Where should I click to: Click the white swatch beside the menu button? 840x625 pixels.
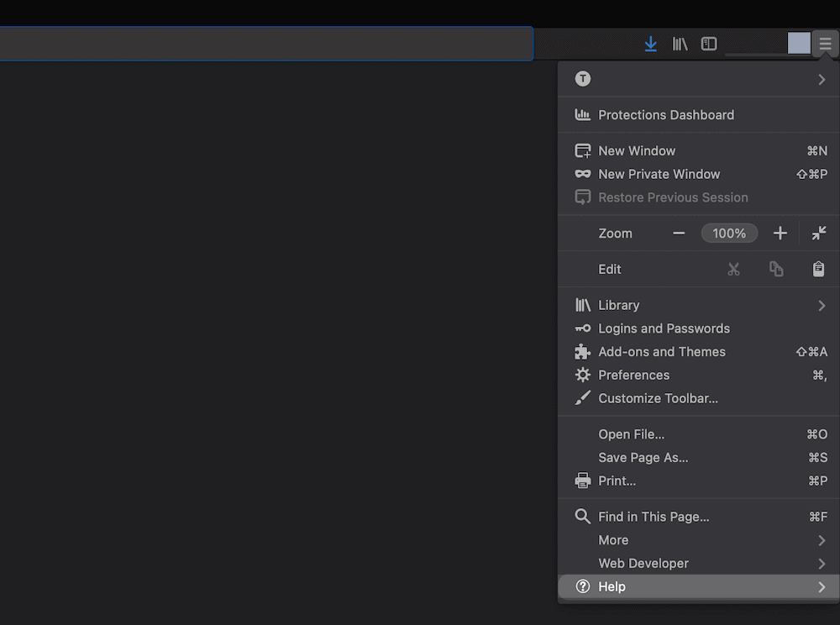pyautogui.click(x=798, y=43)
